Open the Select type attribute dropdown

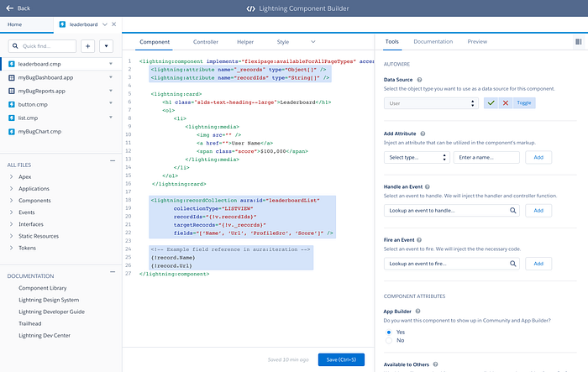click(416, 157)
